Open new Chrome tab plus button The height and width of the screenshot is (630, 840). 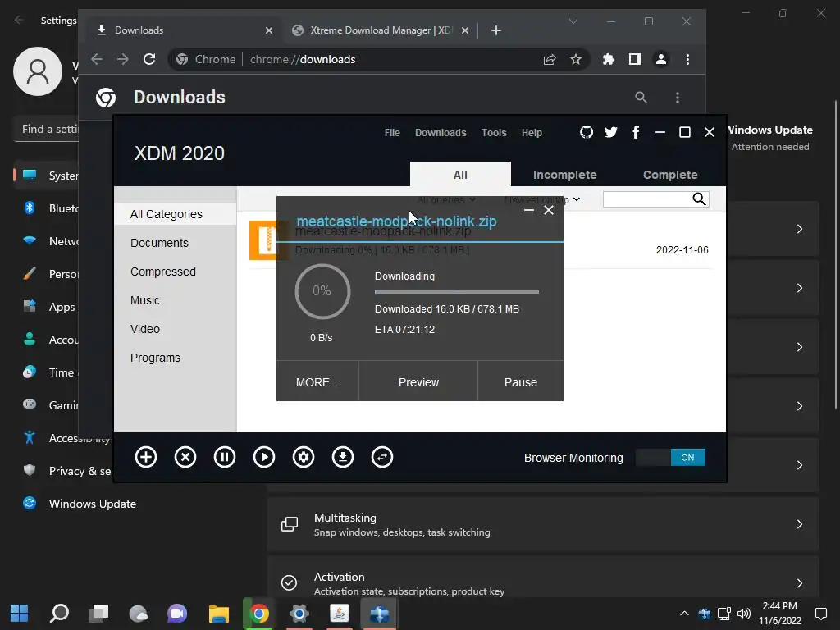[496, 30]
